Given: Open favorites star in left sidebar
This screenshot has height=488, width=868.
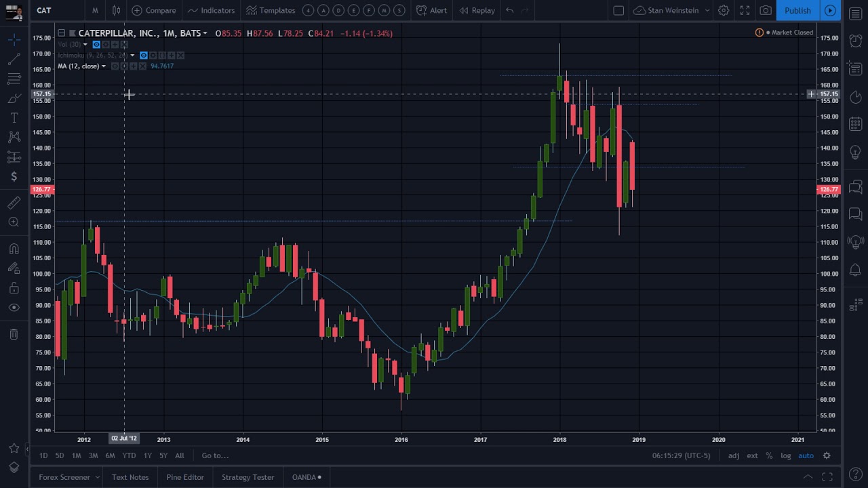Looking at the screenshot, I should pyautogui.click(x=14, y=449).
